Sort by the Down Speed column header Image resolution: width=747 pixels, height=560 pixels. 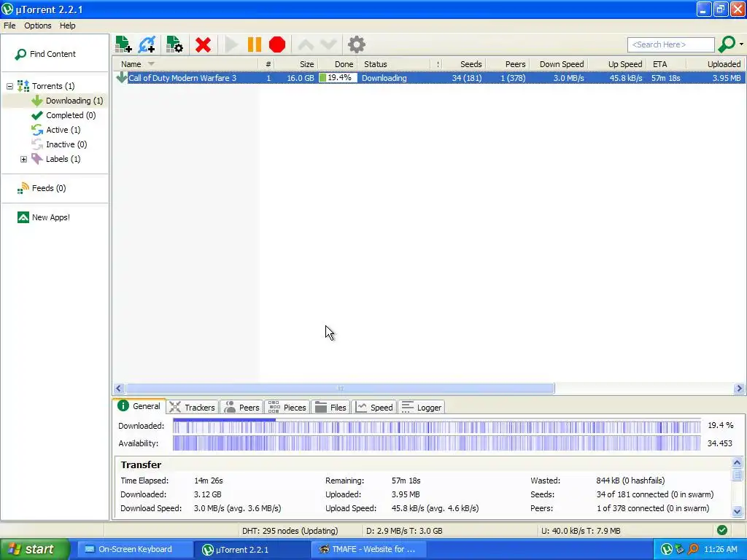pos(561,64)
